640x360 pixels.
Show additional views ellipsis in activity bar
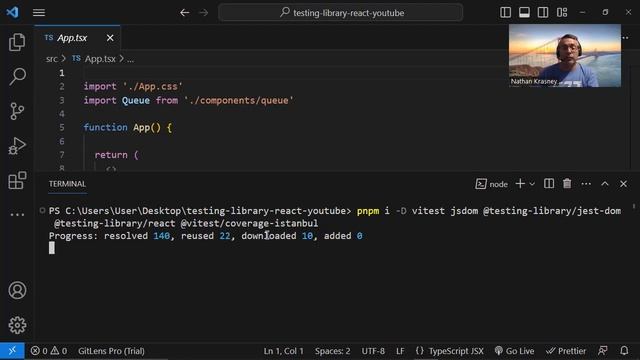click(x=17, y=214)
